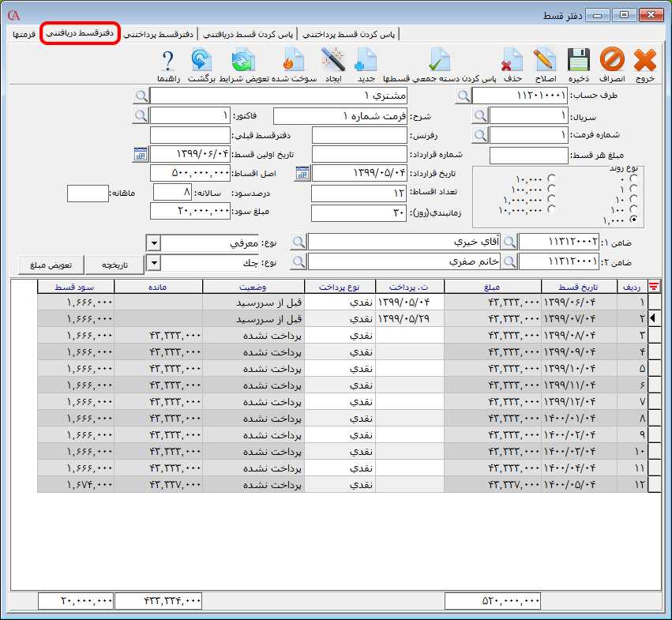
Task: Open راهنما (Help) question mark icon
Action: (x=168, y=60)
